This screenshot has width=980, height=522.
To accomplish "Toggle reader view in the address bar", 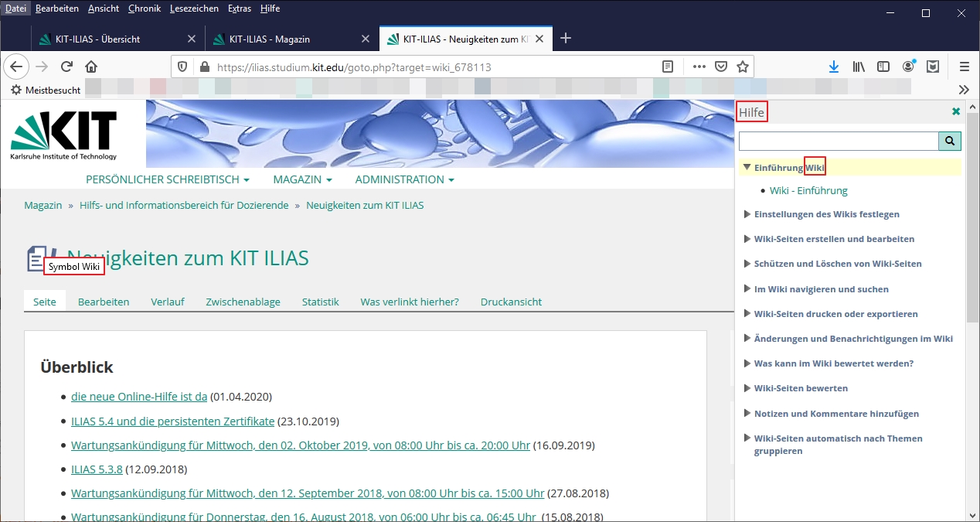I will coord(668,67).
